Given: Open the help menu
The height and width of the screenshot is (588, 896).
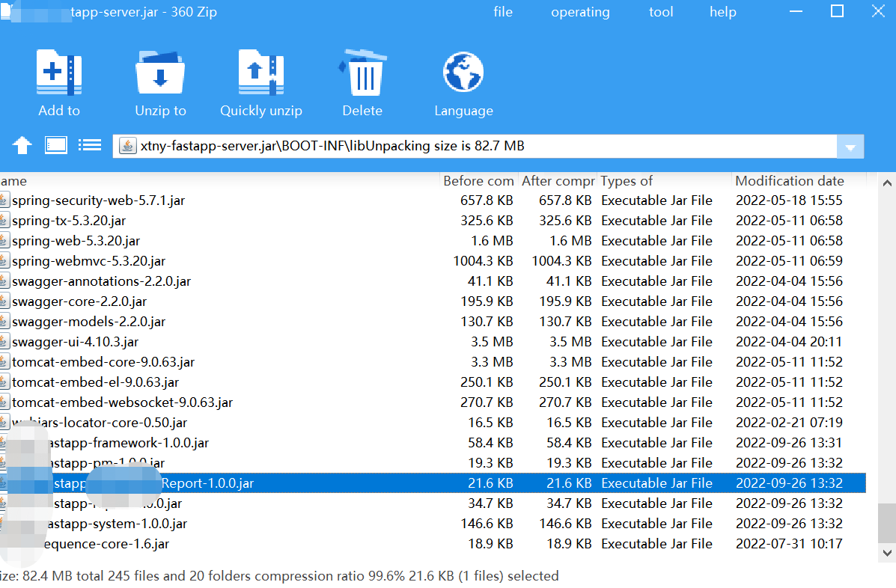Looking at the screenshot, I should pos(723,12).
